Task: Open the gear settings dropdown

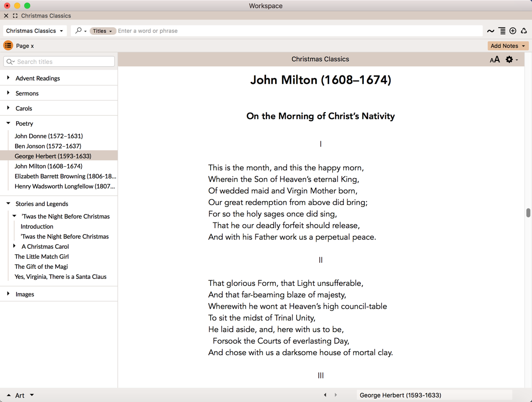Action: (511, 59)
